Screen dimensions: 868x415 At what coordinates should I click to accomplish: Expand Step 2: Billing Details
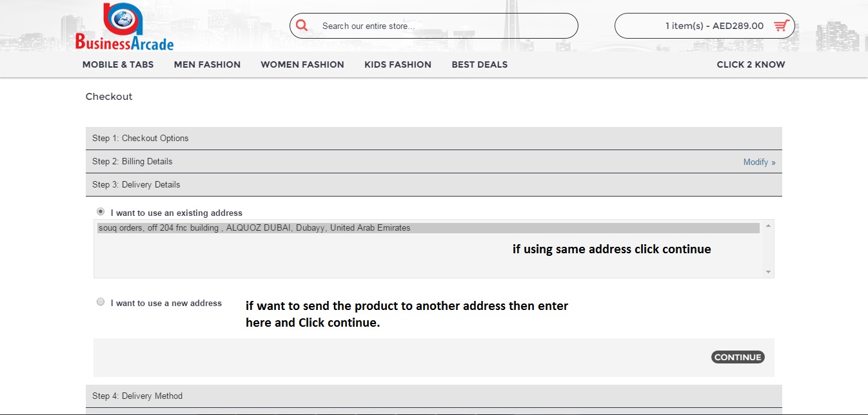(x=433, y=161)
